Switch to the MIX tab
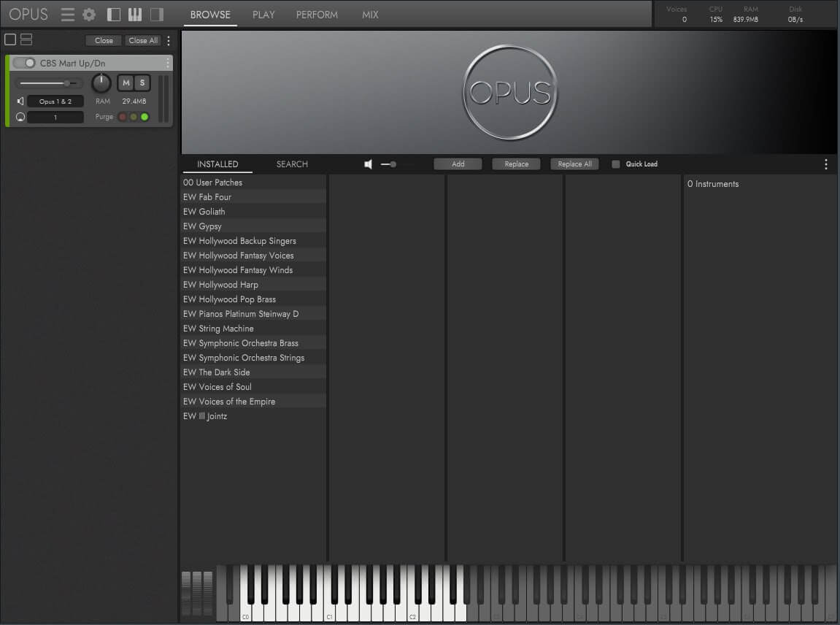 [370, 15]
